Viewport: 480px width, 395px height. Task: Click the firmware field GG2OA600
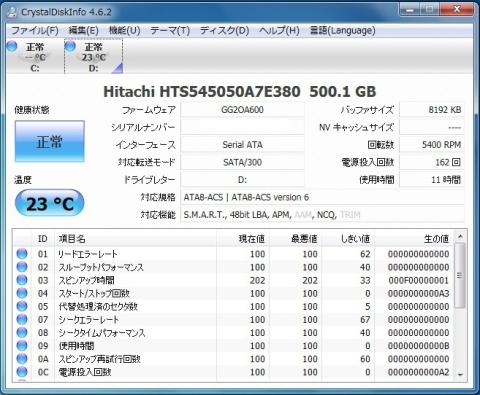click(x=242, y=110)
